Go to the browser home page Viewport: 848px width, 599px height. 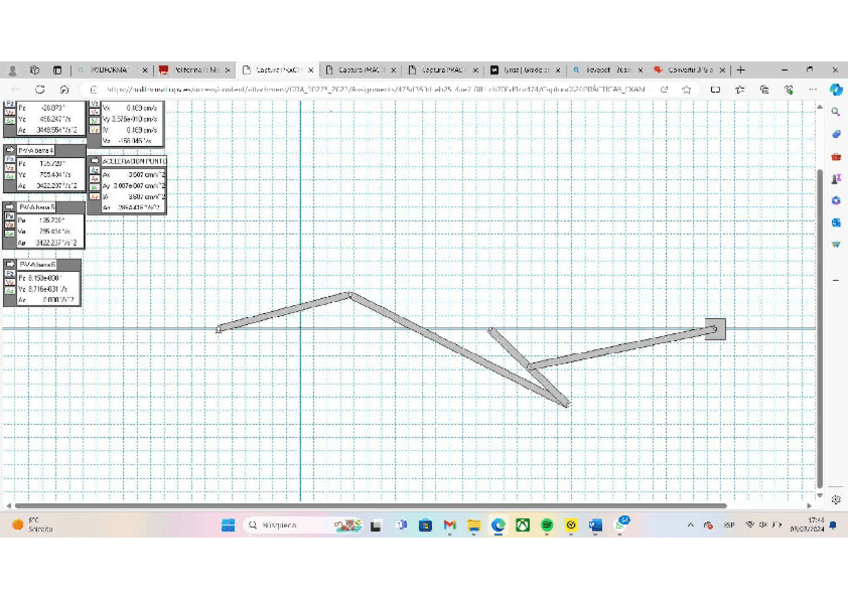coord(64,90)
